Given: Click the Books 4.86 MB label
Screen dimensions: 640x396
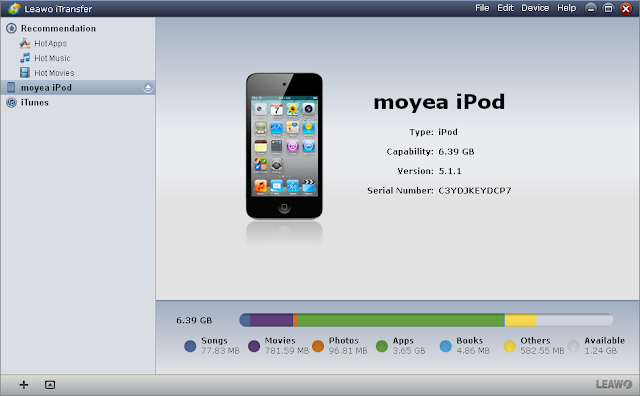Looking at the screenshot, I should click(x=473, y=345).
